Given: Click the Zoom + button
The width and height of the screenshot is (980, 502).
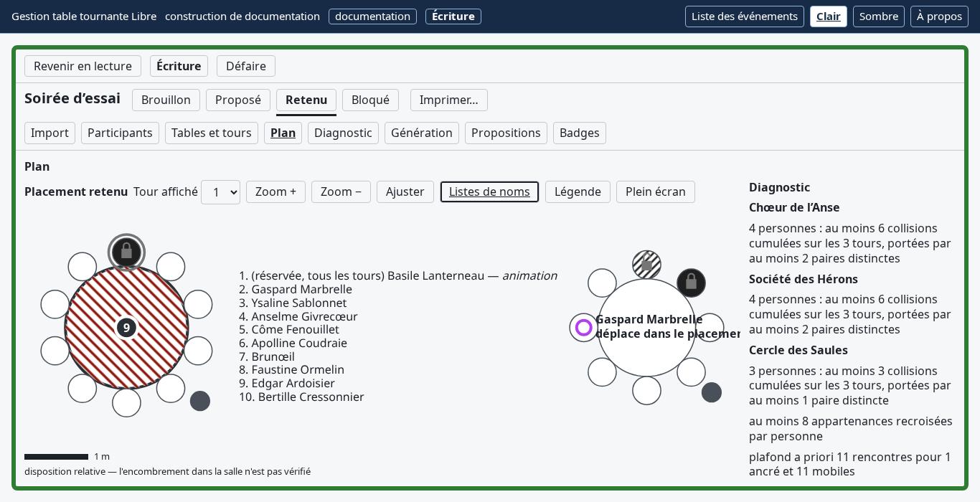Looking at the screenshot, I should click(275, 192).
